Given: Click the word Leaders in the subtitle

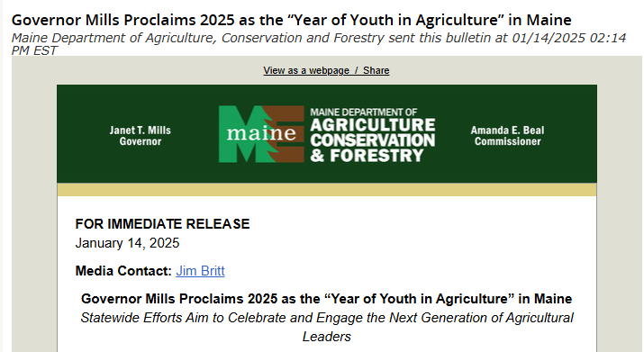Looking at the screenshot, I should coord(327,337).
